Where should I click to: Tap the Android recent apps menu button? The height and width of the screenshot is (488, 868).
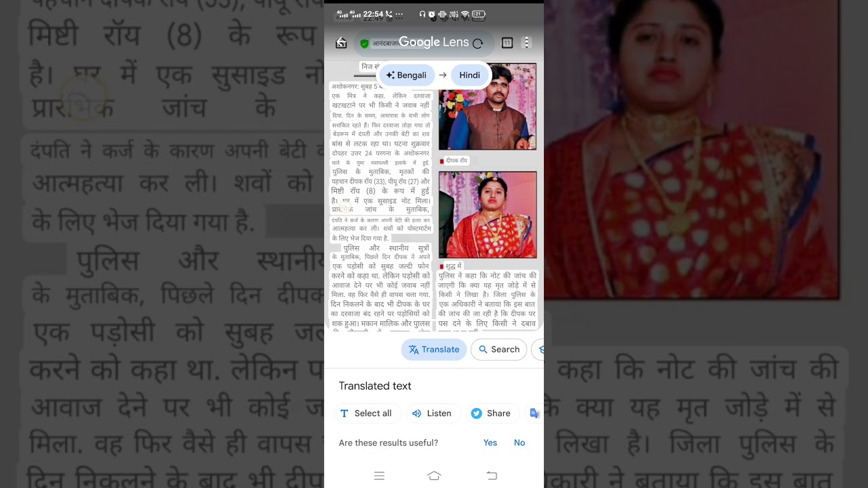tap(380, 476)
